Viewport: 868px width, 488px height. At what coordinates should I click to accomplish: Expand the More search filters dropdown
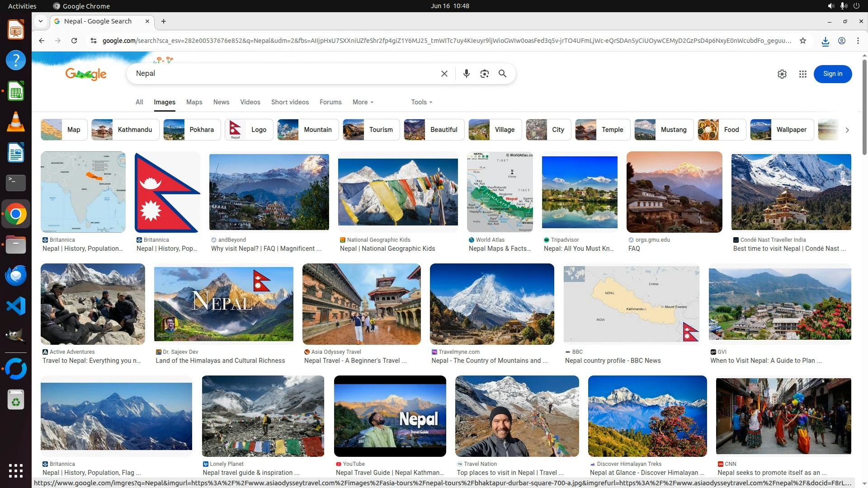coord(363,102)
